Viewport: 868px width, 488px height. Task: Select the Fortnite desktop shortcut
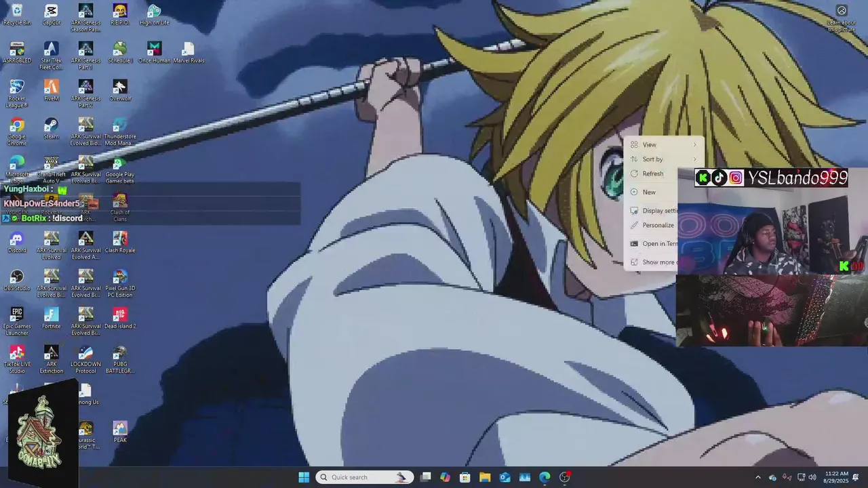[x=52, y=319]
